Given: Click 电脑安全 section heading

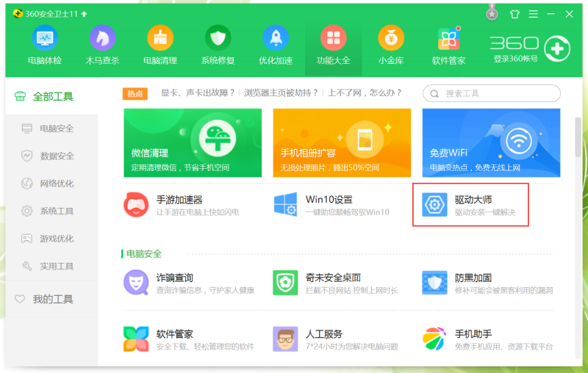Looking at the screenshot, I should click(143, 254).
